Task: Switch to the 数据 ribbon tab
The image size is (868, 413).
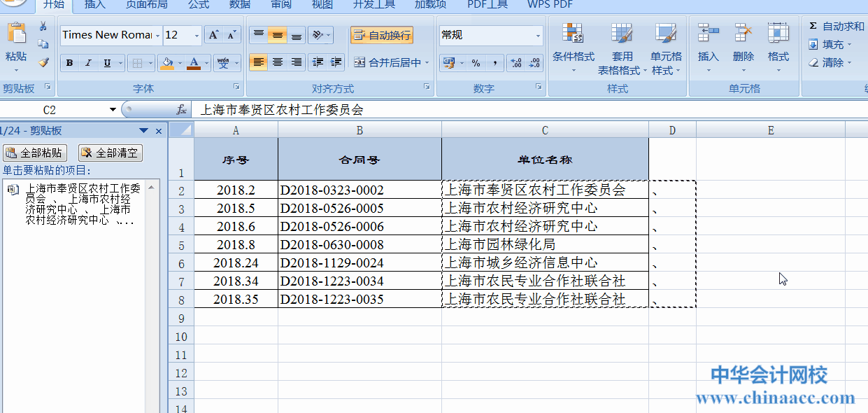Action: click(x=240, y=5)
